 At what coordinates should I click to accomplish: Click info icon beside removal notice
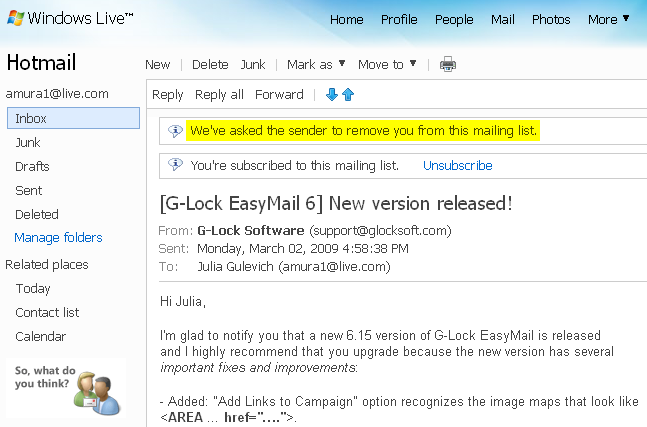point(175,131)
